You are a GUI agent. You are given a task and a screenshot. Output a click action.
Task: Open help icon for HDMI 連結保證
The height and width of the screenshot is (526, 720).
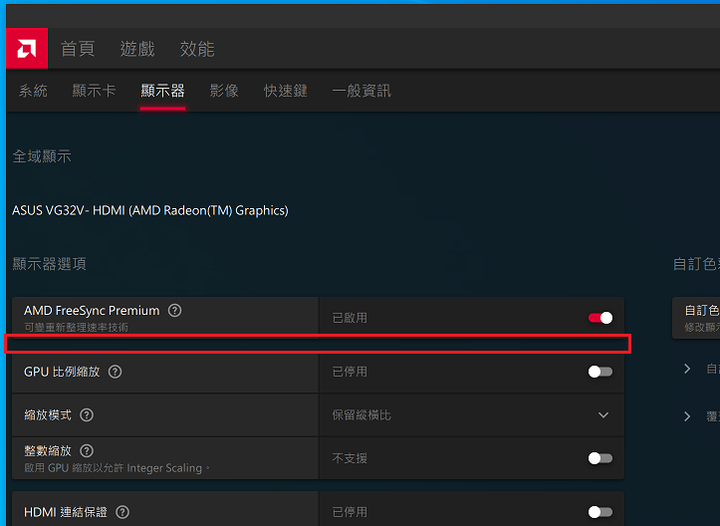pos(122,512)
